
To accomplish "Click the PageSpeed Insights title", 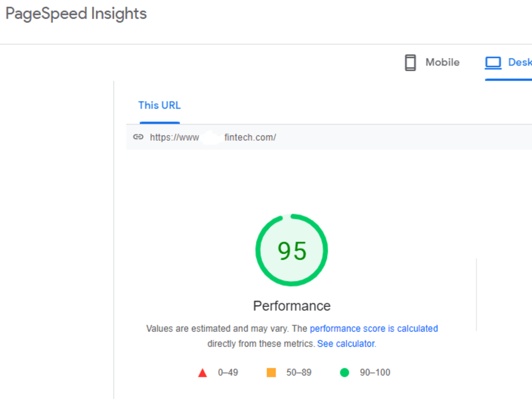I will tap(76, 14).
